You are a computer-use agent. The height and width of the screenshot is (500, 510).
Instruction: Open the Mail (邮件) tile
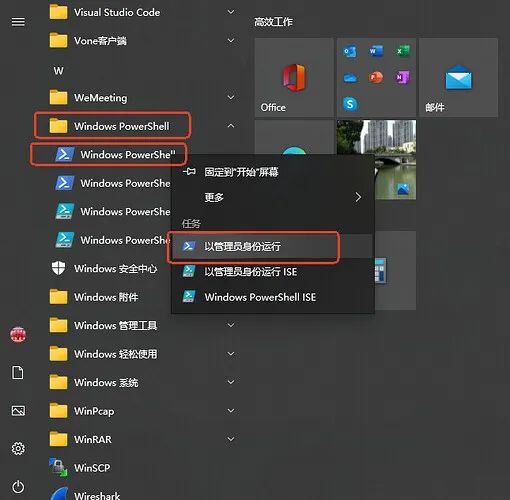(x=459, y=77)
